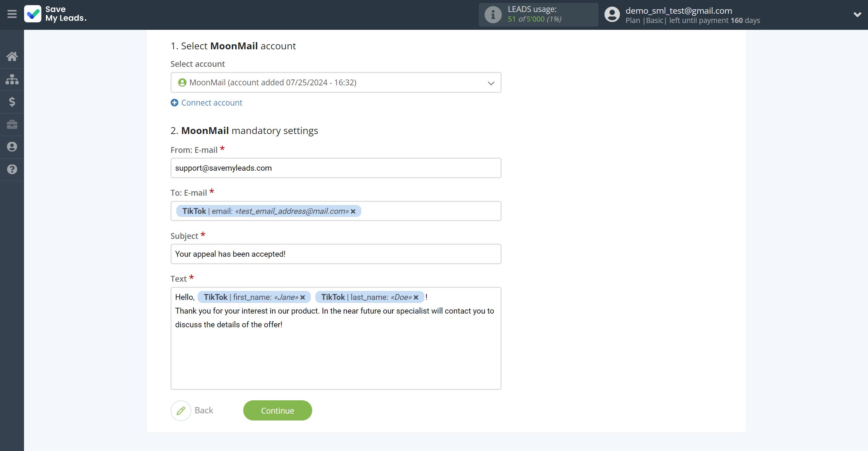Remove the TikTok email tag
The height and width of the screenshot is (451, 868).
353,211
